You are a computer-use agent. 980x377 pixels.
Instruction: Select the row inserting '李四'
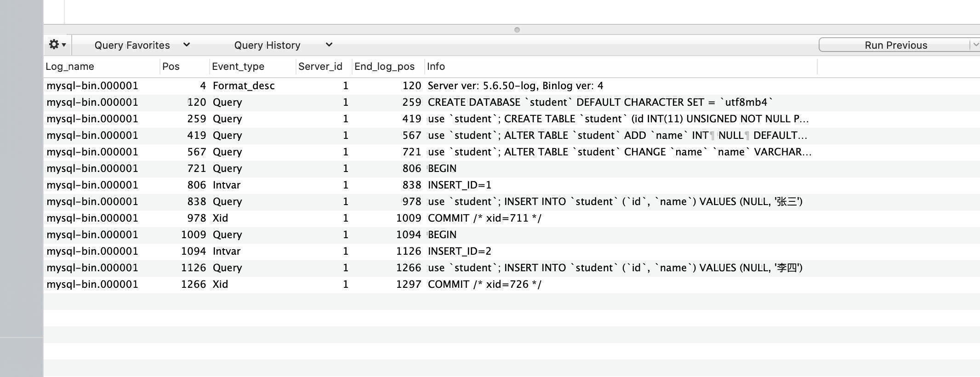click(512, 268)
